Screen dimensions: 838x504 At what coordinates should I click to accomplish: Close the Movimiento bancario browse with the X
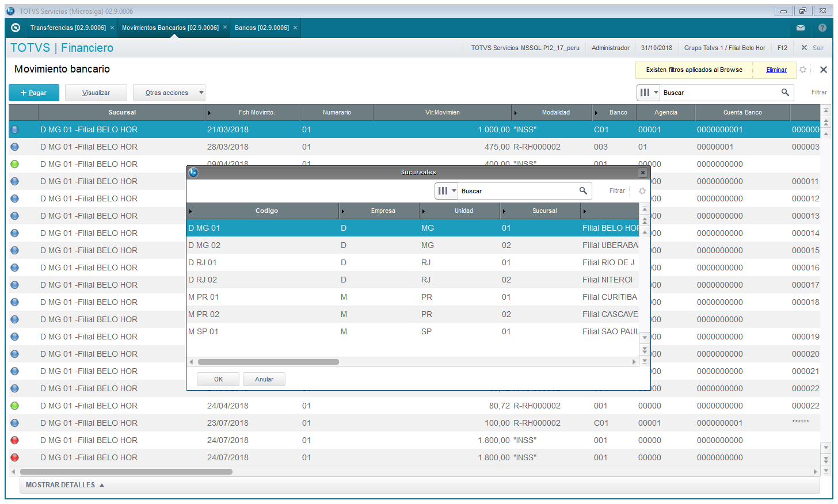click(824, 70)
